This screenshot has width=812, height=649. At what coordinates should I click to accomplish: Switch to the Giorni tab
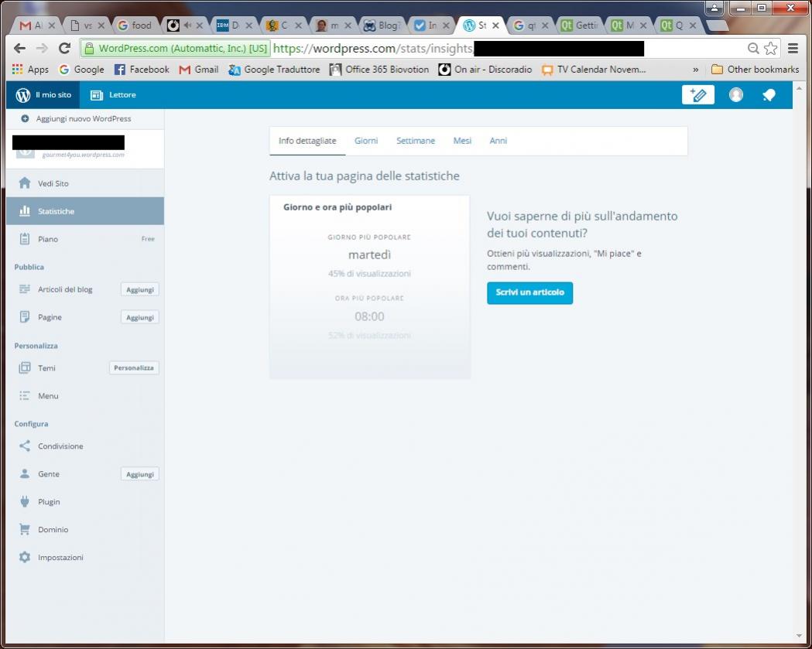click(x=366, y=141)
